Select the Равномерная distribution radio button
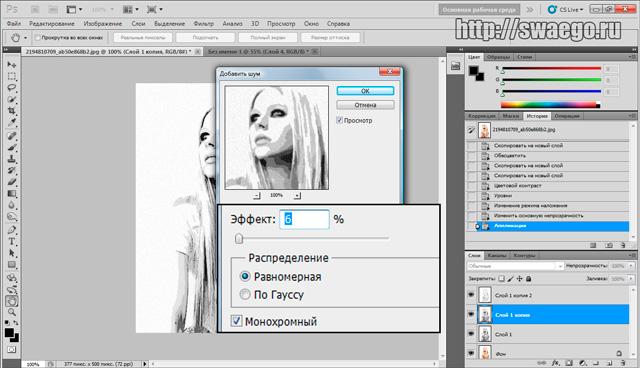 click(x=245, y=276)
